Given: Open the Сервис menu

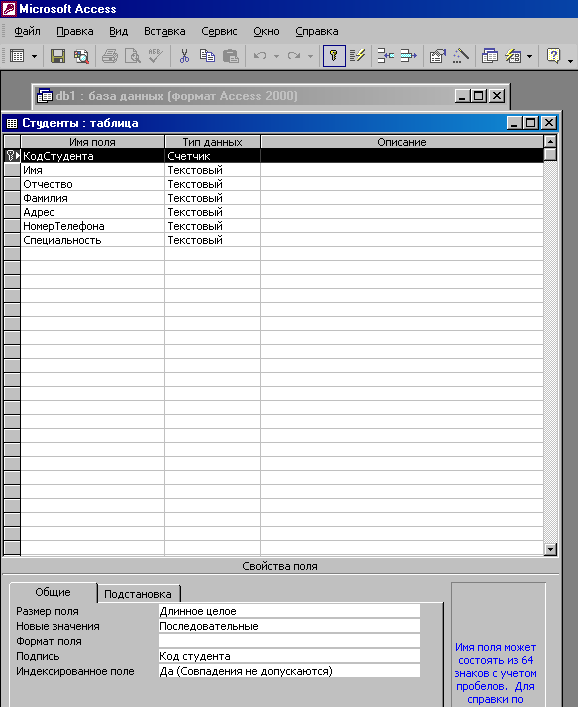Looking at the screenshot, I should (x=219, y=32).
